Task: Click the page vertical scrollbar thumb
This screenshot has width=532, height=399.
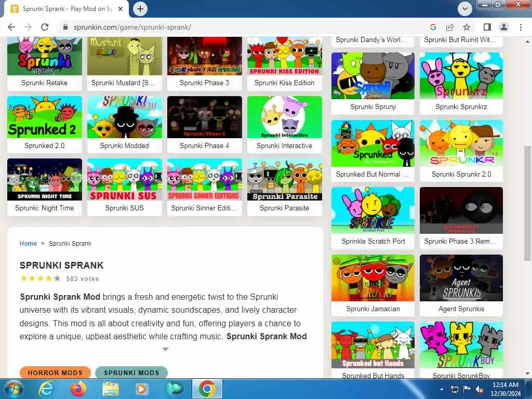Action: pyautogui.click(x=527, y=204)
